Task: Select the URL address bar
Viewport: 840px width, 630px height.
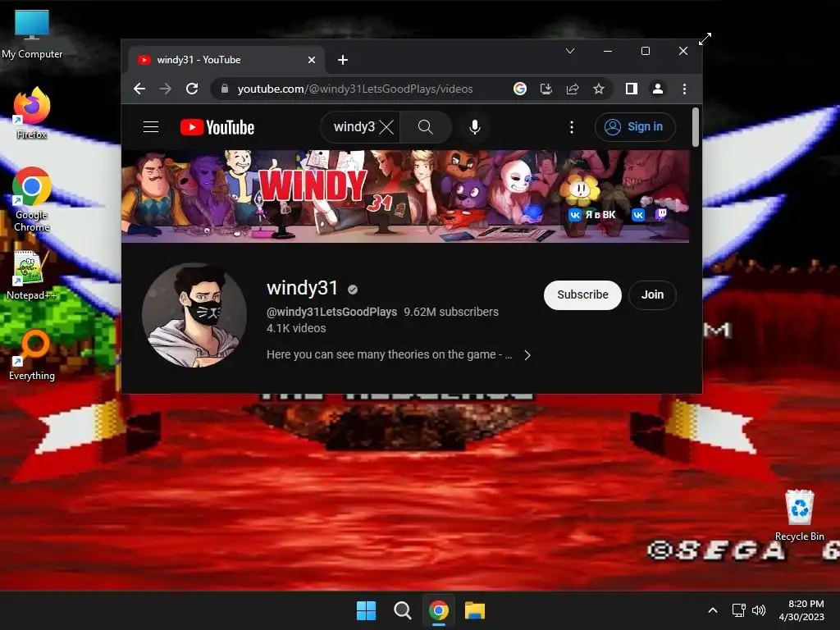Action: [x=355, y=89]
